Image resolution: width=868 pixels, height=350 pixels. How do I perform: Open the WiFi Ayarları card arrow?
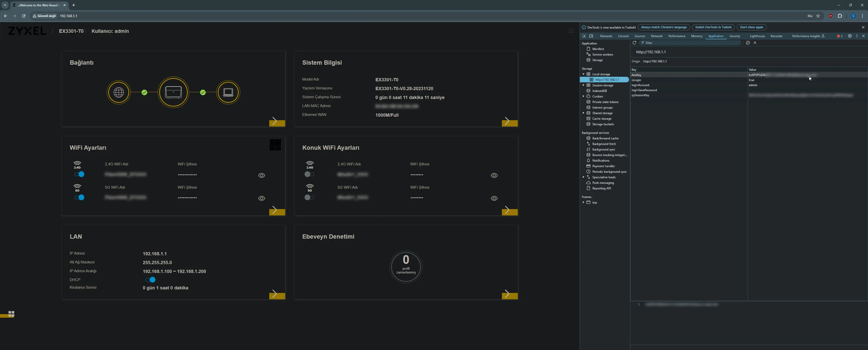pyautogui.click(x=277, y=210)
